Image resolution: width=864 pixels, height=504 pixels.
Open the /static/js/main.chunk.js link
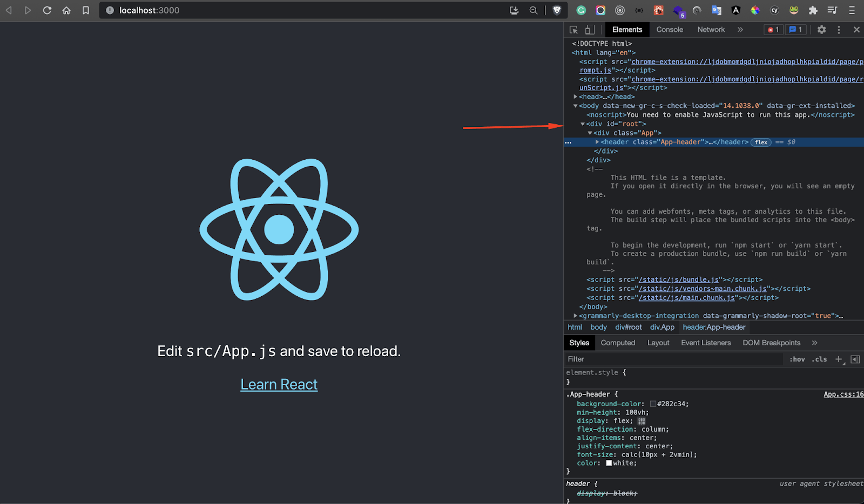click(687, 298)
